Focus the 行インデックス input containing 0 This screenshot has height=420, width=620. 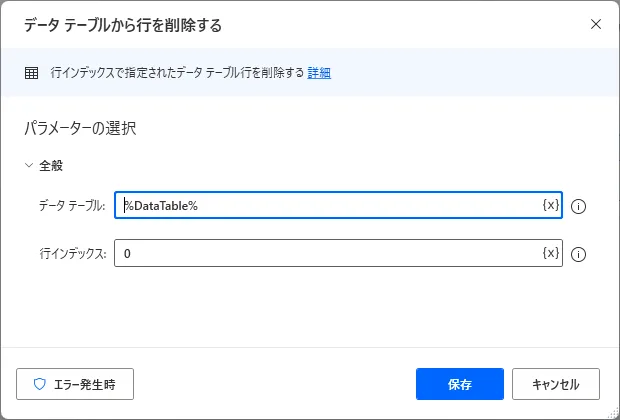330,253
